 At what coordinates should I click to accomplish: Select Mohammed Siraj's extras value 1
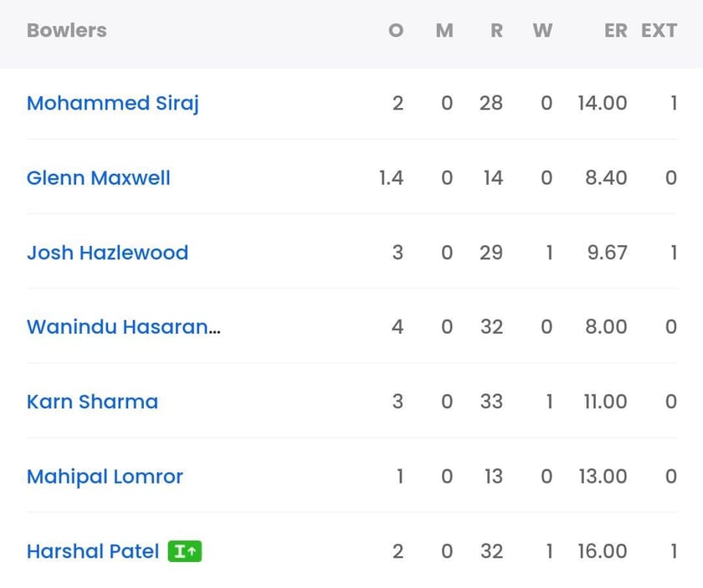point(673,103)
